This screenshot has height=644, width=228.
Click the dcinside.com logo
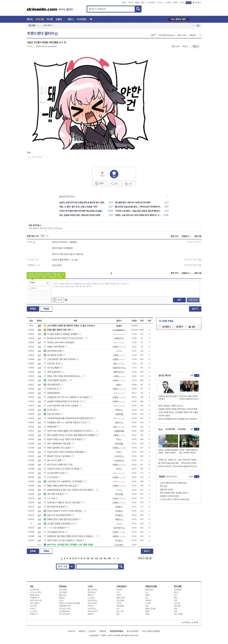point(42,9)
